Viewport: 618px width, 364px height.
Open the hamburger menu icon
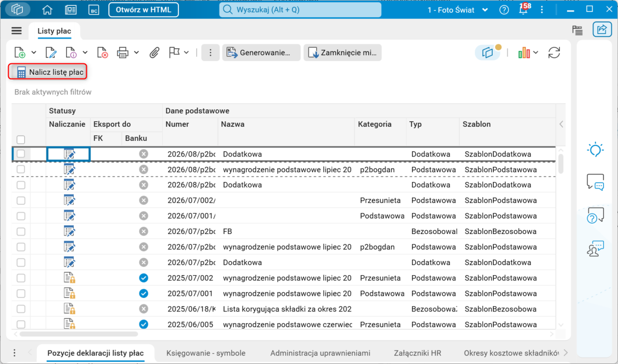tap(17, 31)
